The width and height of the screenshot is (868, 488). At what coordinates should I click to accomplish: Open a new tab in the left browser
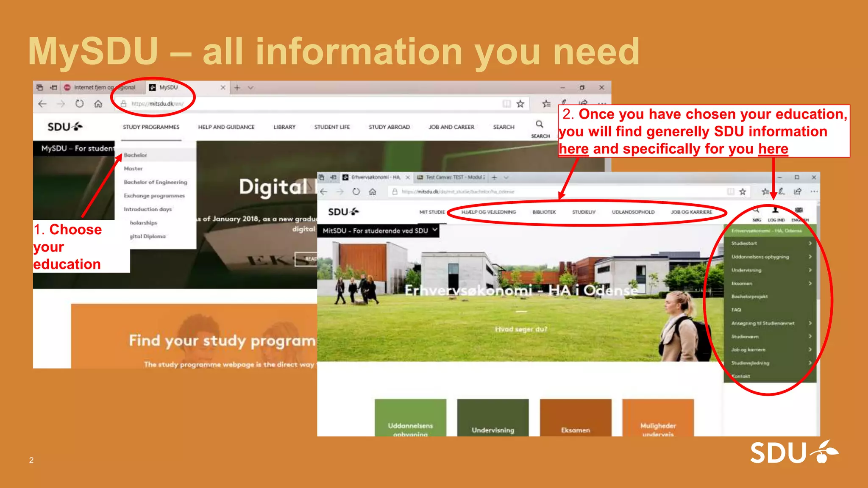(x=237, y=88)
